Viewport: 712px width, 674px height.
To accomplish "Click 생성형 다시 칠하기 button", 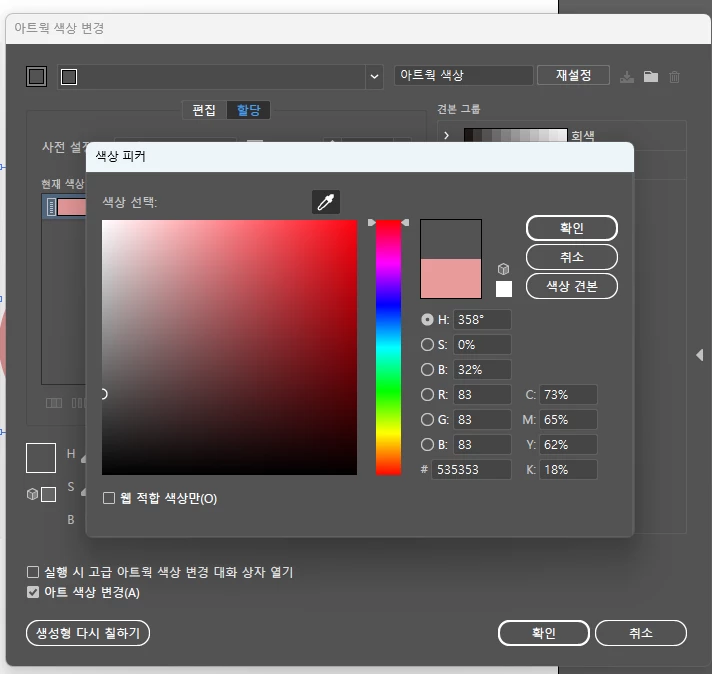I will [x=88, y=633].
